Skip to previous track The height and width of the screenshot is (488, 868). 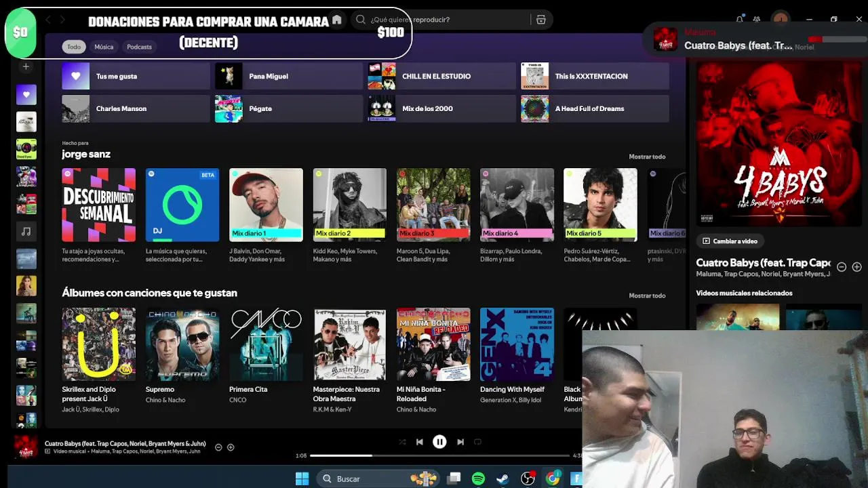(x=420, y=442)
